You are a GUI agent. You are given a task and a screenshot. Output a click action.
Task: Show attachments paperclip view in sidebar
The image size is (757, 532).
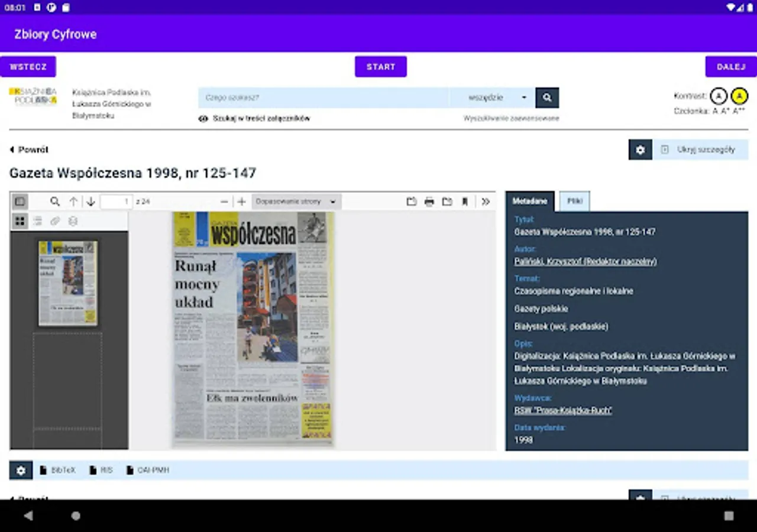click(55, 221)
